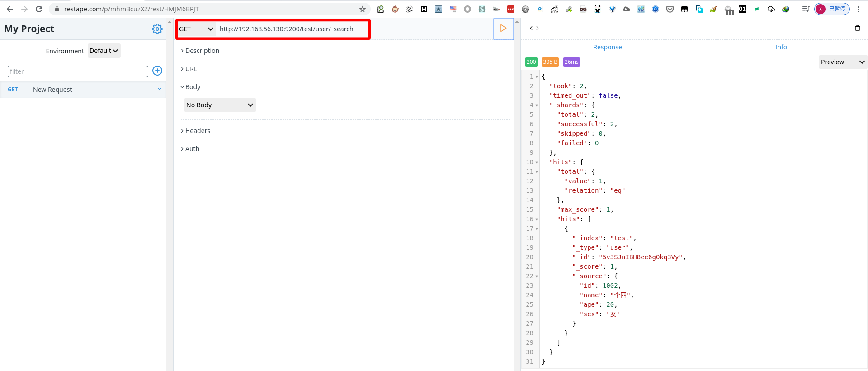Click the 305 B size badge
The height and width of the screenshot is (371, 868).
[x=550, y=62]
